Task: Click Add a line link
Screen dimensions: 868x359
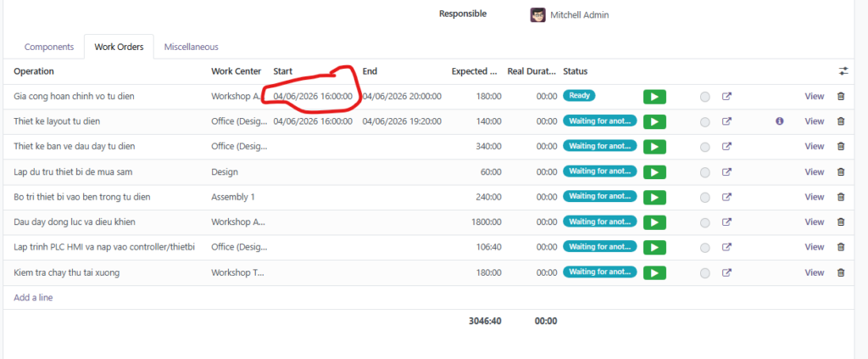Action: pos(34,298)
